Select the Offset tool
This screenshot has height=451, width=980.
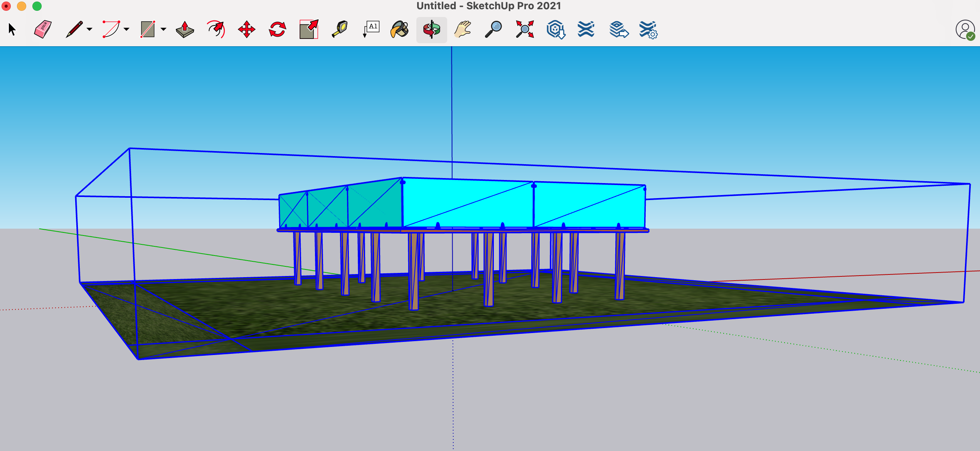pyautogui.click(x=216, y=29)
